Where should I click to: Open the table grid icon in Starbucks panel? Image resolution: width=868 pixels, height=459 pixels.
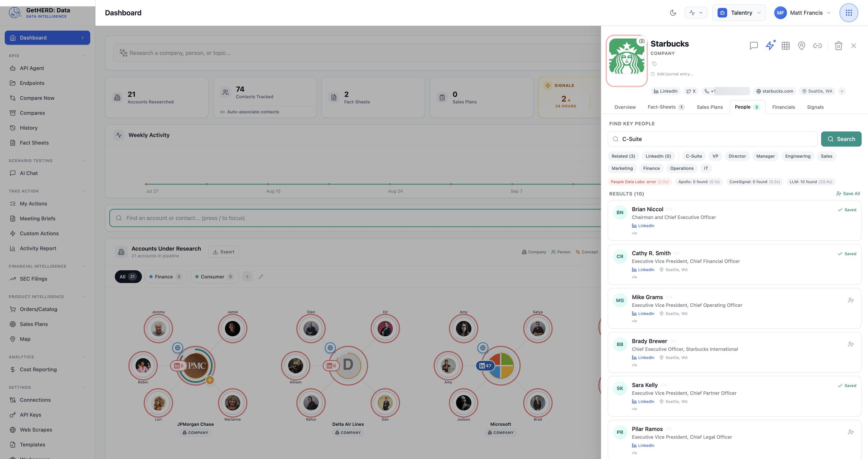coord(786,46)
